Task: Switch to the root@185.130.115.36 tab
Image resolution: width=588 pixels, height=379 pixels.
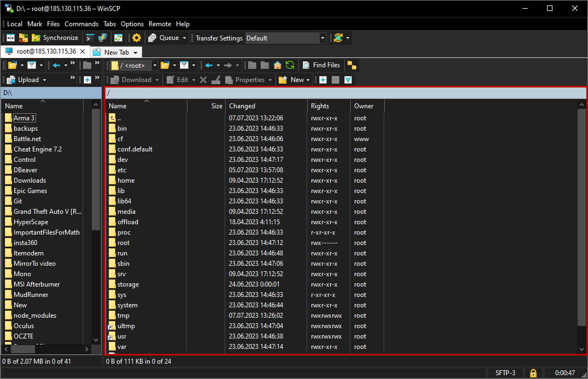Action: (45, 51)
